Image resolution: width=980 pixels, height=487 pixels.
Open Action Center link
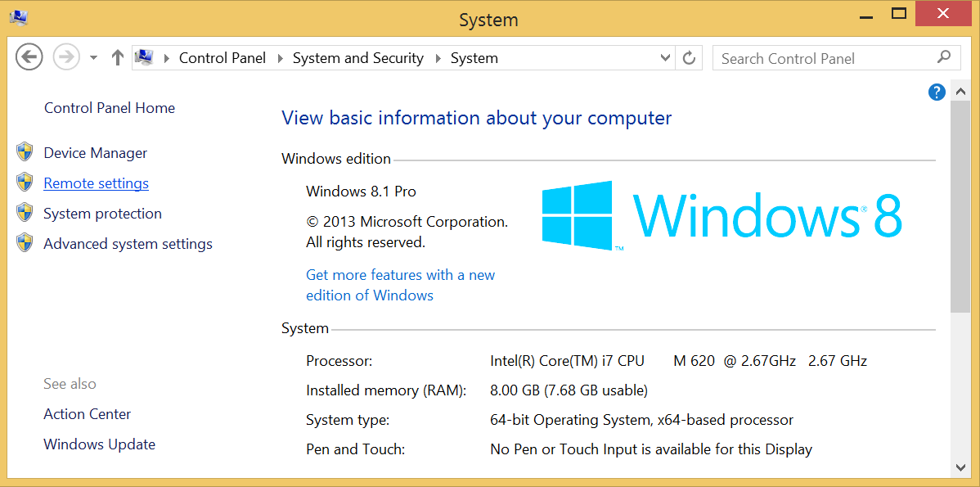click(x=88, y=414)
